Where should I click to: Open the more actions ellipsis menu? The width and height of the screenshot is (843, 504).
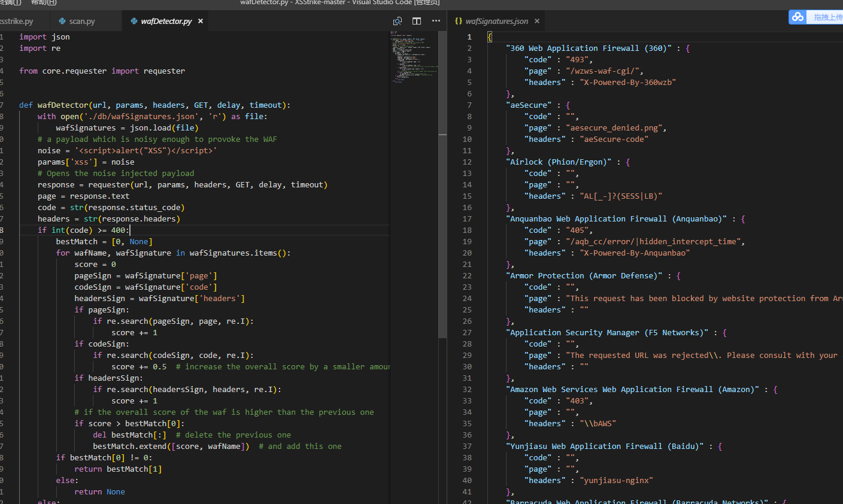coord(436,21)
